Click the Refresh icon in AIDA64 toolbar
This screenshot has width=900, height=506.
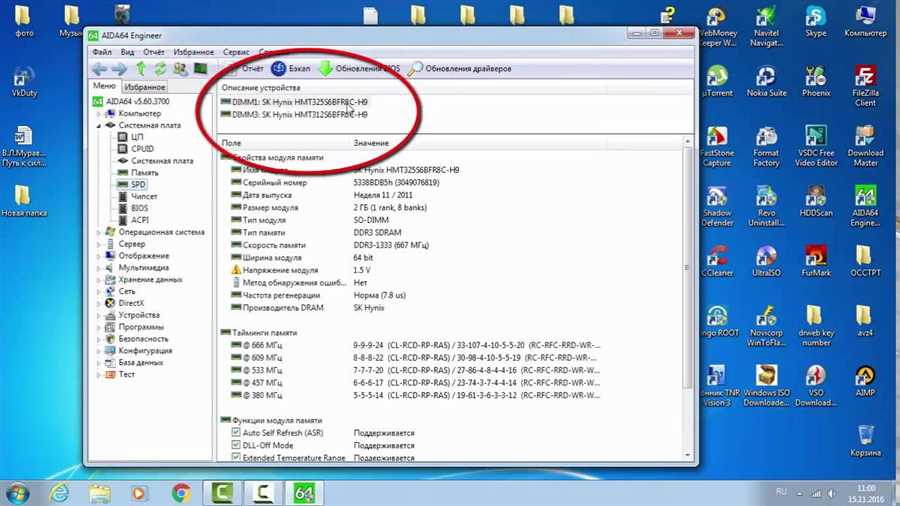click(160, 69)
